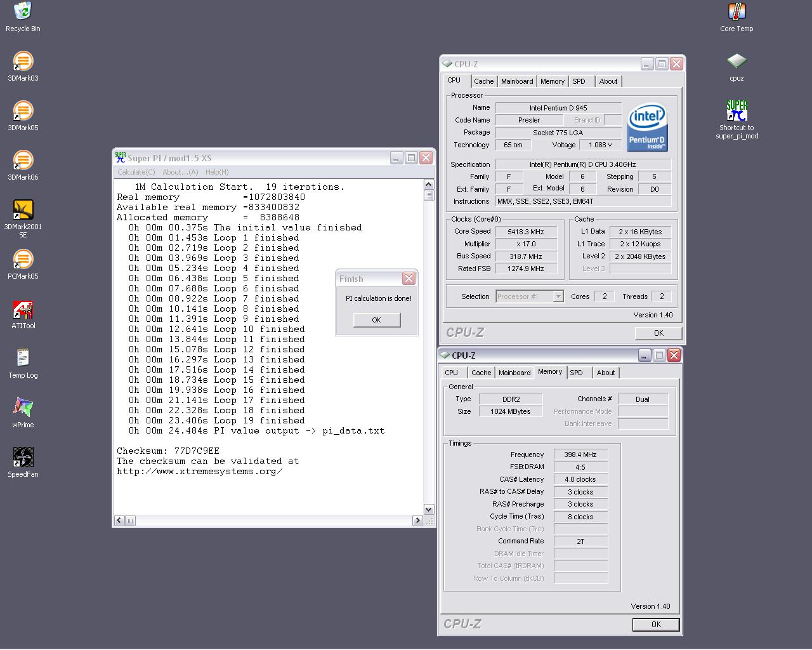Click the Multiplier x 17.0 field

pos(526,244)
